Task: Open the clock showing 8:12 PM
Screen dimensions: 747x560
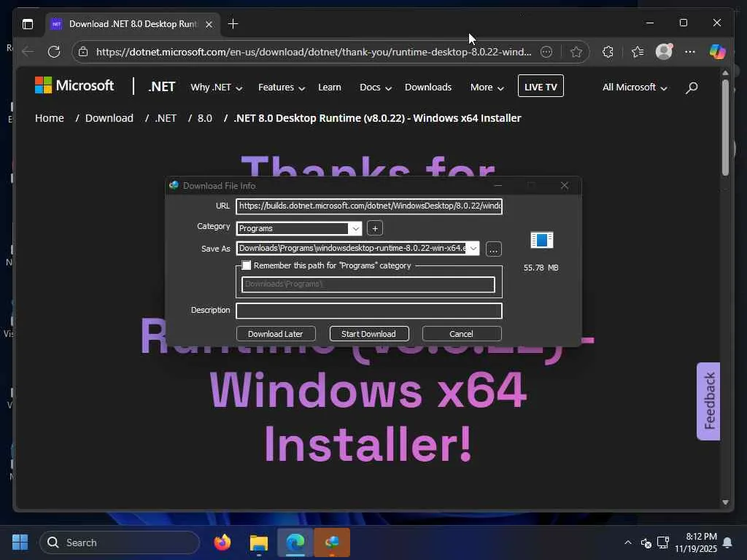Action: pyautogui.click(x=695, y=542)
